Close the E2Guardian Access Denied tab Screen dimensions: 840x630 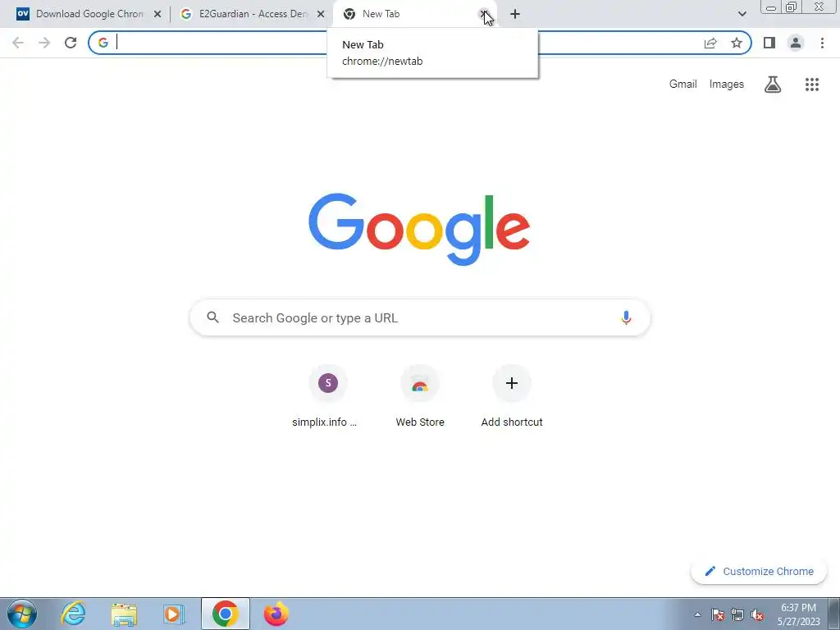pyautogui.click(x=321, y=14)
